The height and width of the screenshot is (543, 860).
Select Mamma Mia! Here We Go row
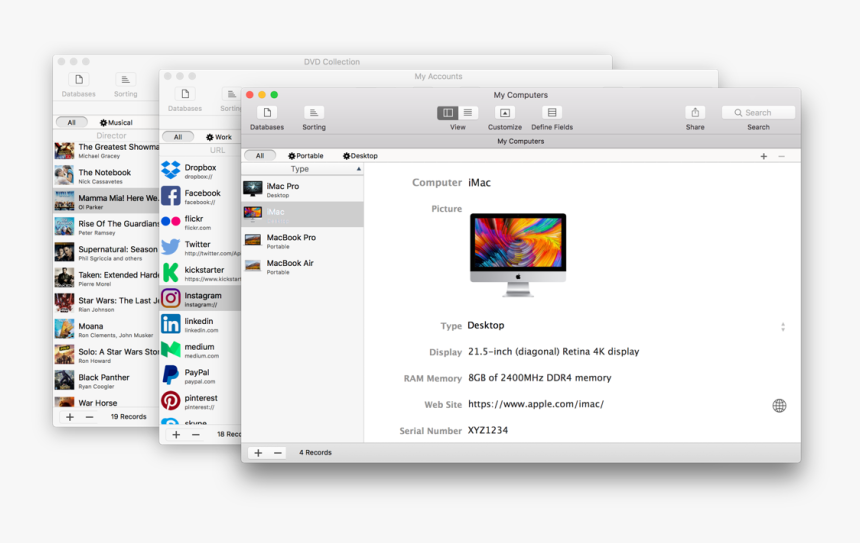106,201
